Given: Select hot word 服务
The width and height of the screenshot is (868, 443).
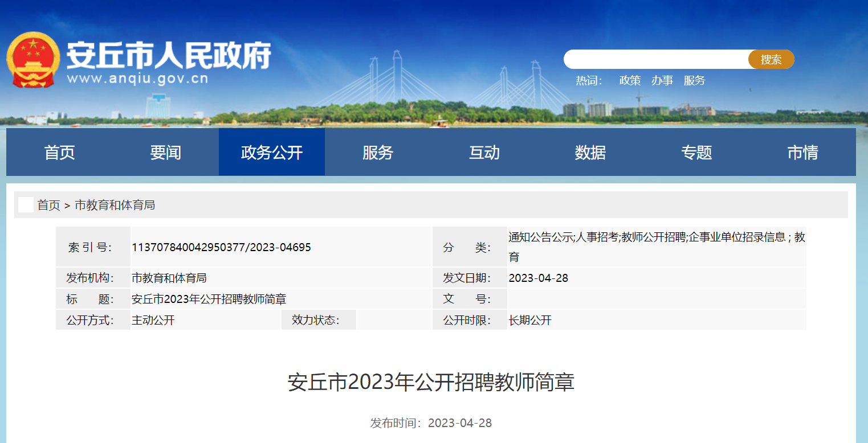Looking at the screenshot, I should [x=694, y=81].
